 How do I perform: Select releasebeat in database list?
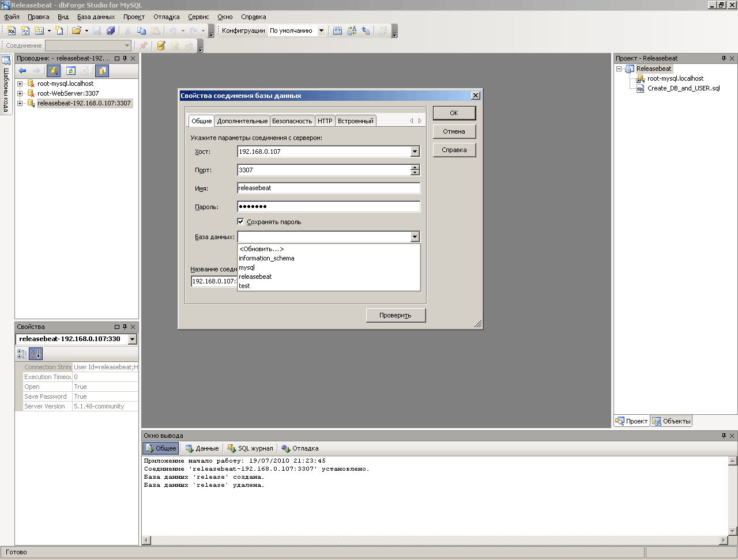[x=329, y=277]
